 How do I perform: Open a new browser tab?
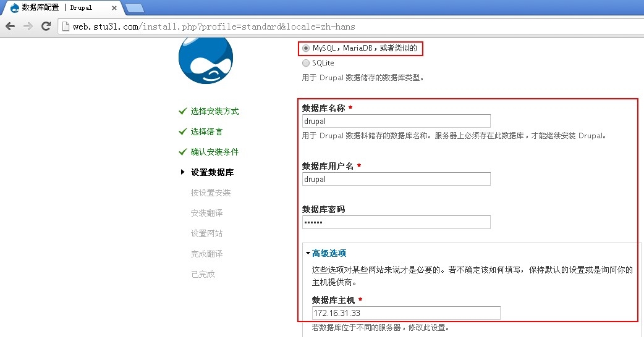pos(134,7)
